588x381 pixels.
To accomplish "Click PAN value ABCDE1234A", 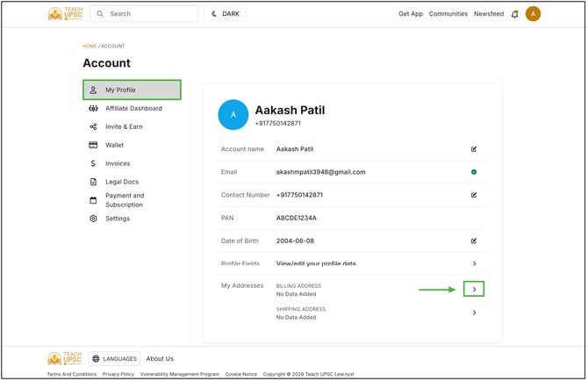I will point(298,219).
